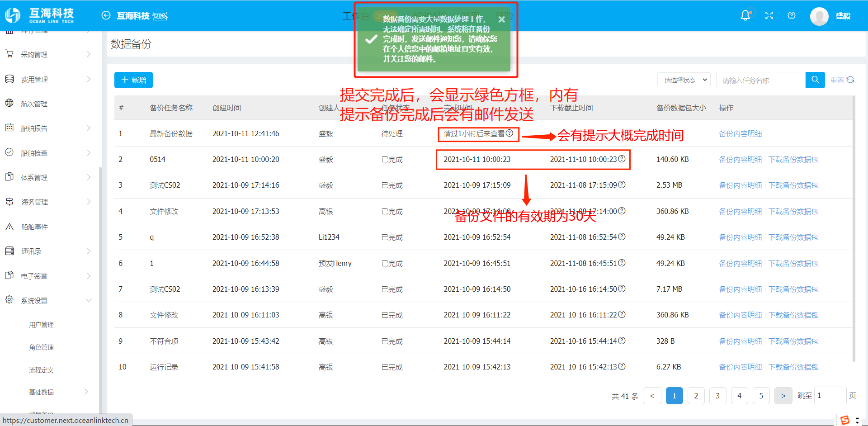Expand the 船舶报告 menu chevron
The height and width of the screenshot is (426, 868).
[x=89, y=128]
